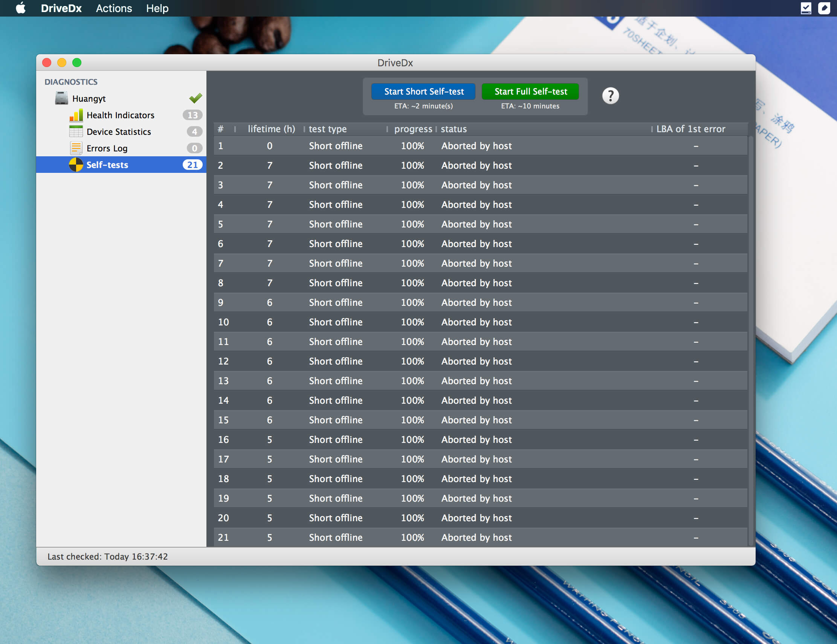Image resolution: width=837 pixels, height=644 pixels.
Task: Click the DIAGNOSTICS sidebar heading
Action: coord(71,82)
